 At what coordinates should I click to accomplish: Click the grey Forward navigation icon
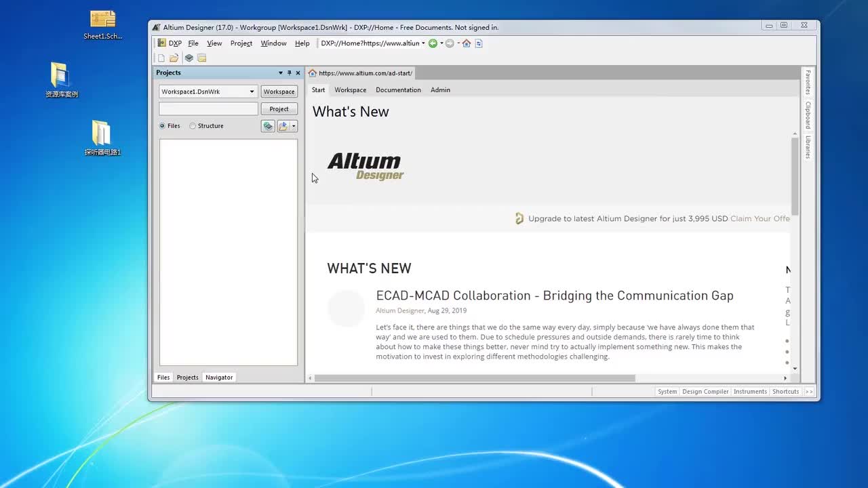coord(450,43)
